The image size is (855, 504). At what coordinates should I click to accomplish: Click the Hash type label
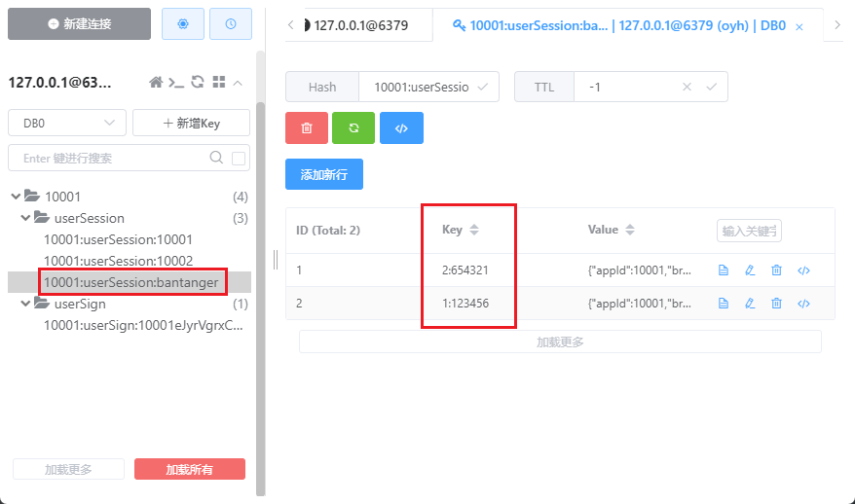pos(322,88)
